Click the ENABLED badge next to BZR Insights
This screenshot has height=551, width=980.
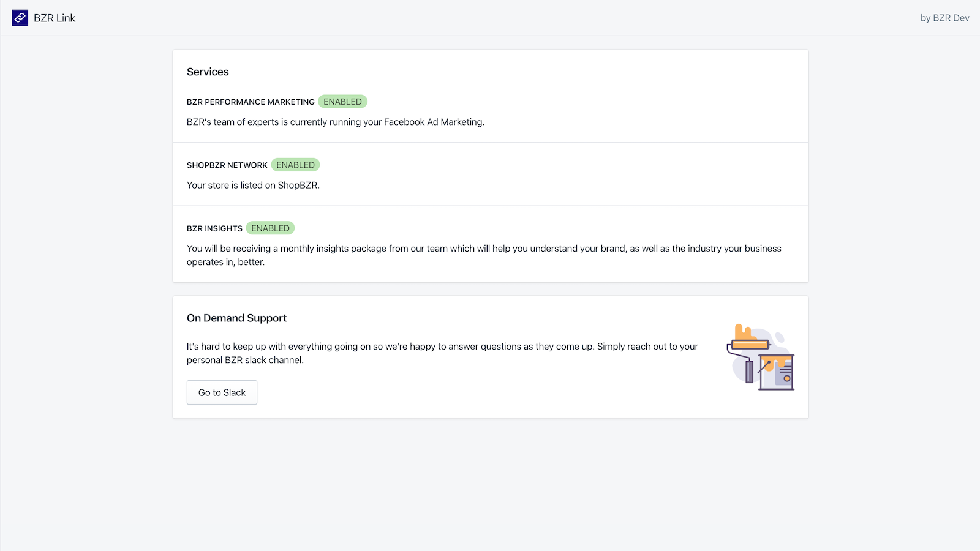click(270, 228)
